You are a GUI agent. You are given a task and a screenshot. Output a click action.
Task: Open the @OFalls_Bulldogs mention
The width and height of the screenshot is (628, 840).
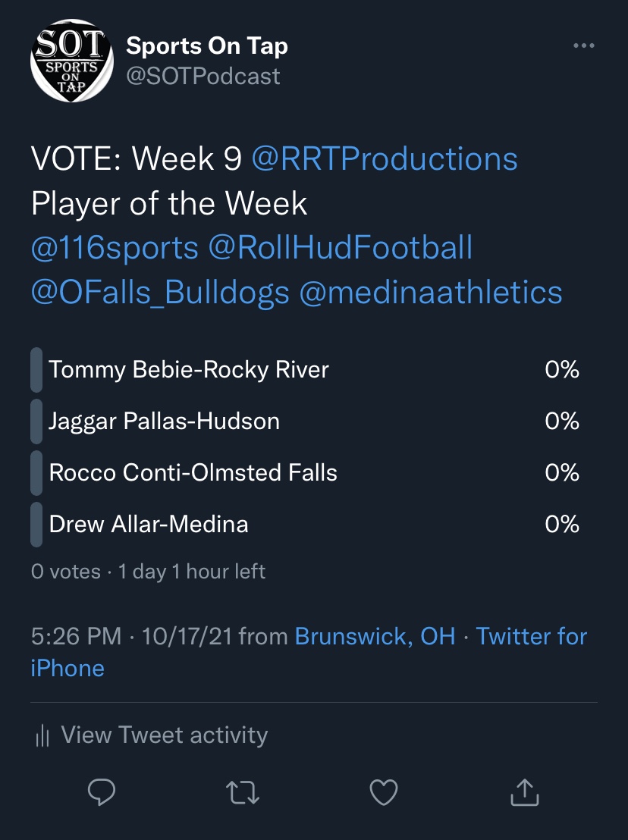point(160,292)
